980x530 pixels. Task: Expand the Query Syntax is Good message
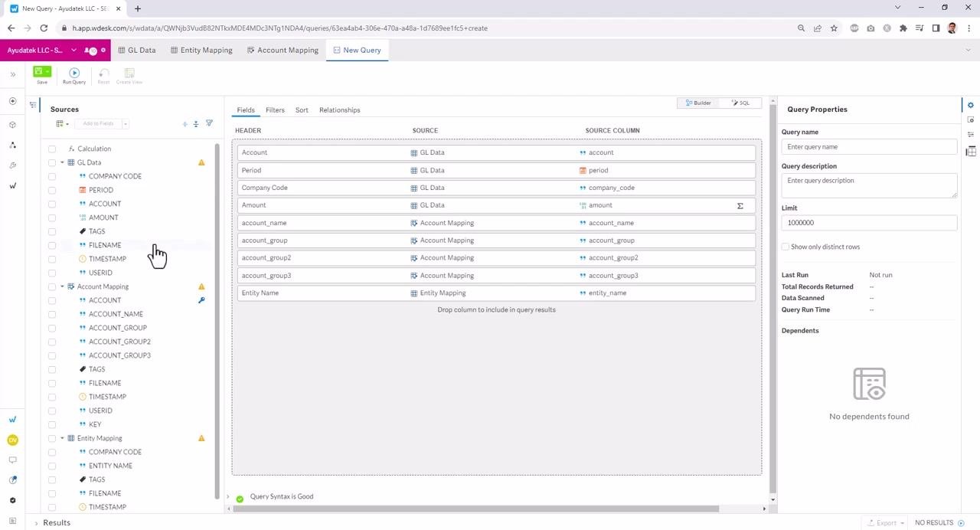(227, 497)
